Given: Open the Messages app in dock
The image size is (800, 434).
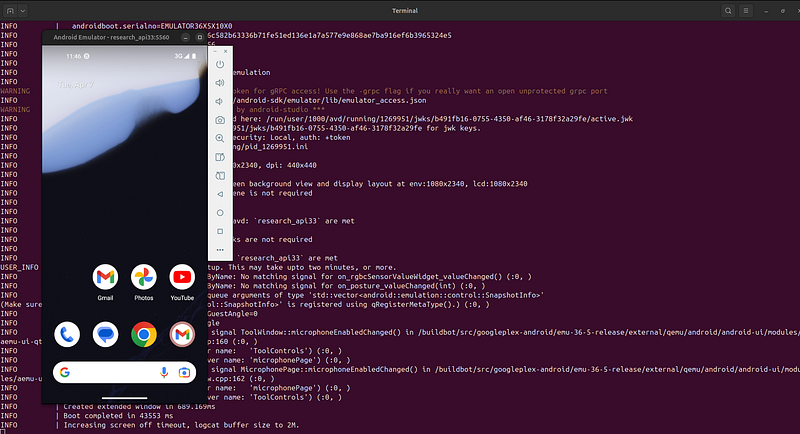Looking at the screenshot, I should 106,335.
